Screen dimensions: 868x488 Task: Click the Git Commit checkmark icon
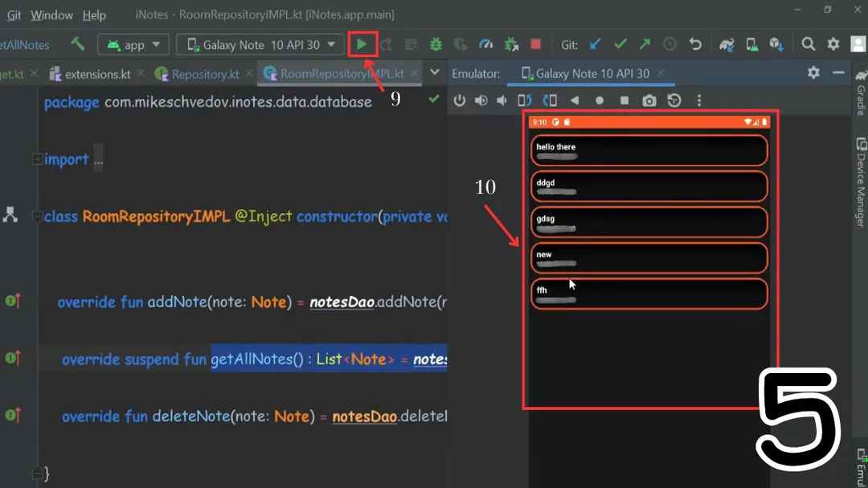(620, 45)
